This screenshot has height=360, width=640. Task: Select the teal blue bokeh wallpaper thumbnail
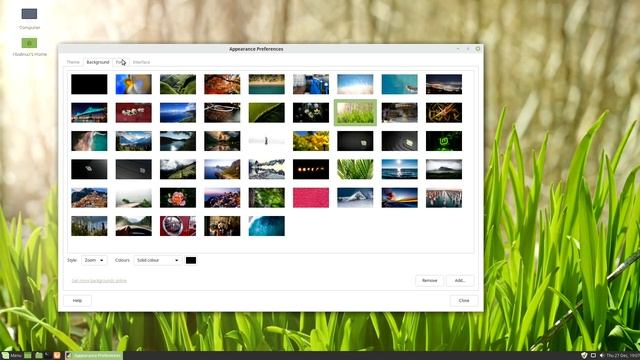click(x=267, y=226)
